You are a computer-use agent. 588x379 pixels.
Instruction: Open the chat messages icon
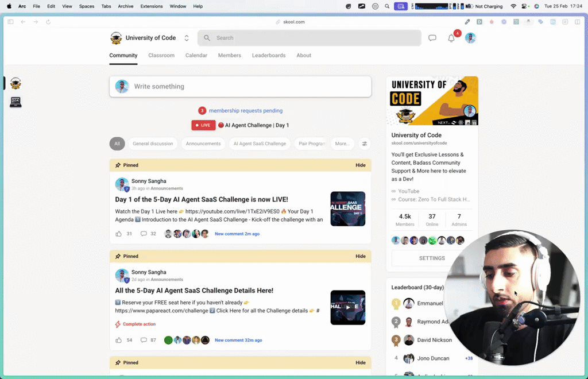pyautogui.click(x=432, y=38)
